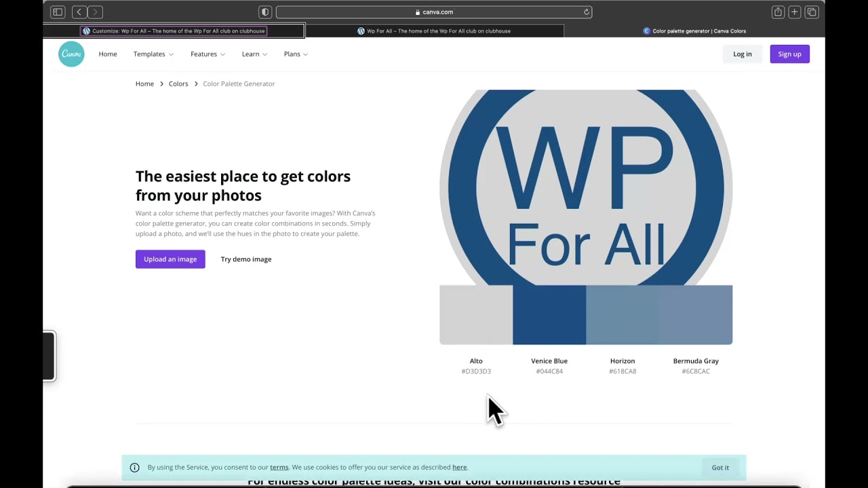
Task: Dismiss the cookie banner with Got it
Action: click(720, 467)
